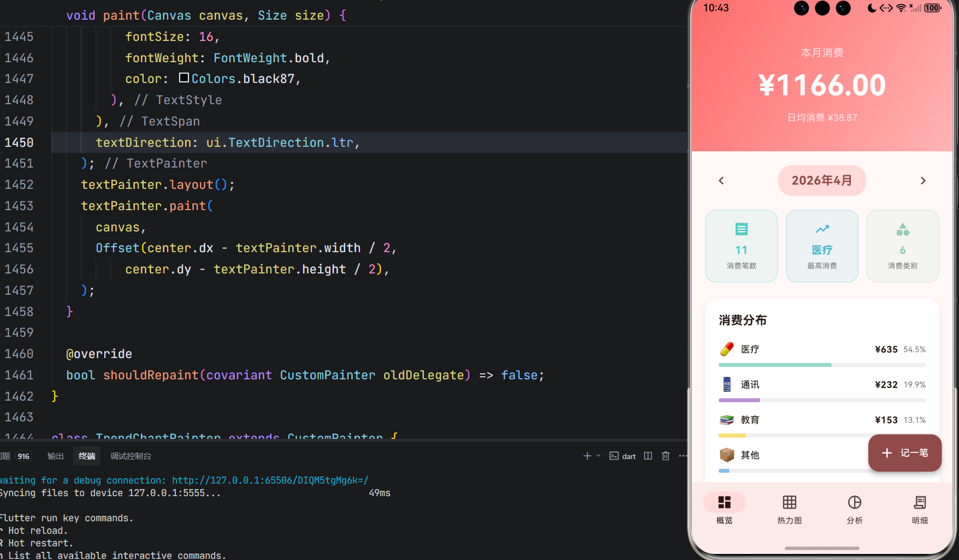Click the moon do-not-disturb status icon

[872, 8]
